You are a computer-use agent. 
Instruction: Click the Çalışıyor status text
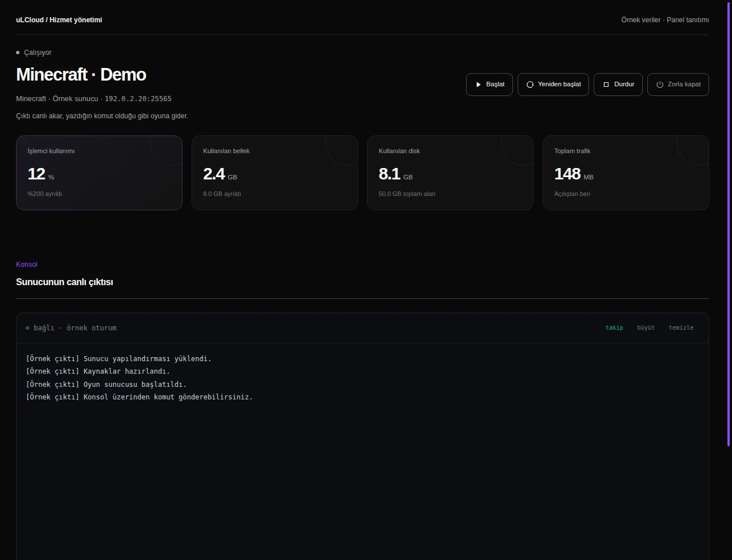(x=38, y=53)
